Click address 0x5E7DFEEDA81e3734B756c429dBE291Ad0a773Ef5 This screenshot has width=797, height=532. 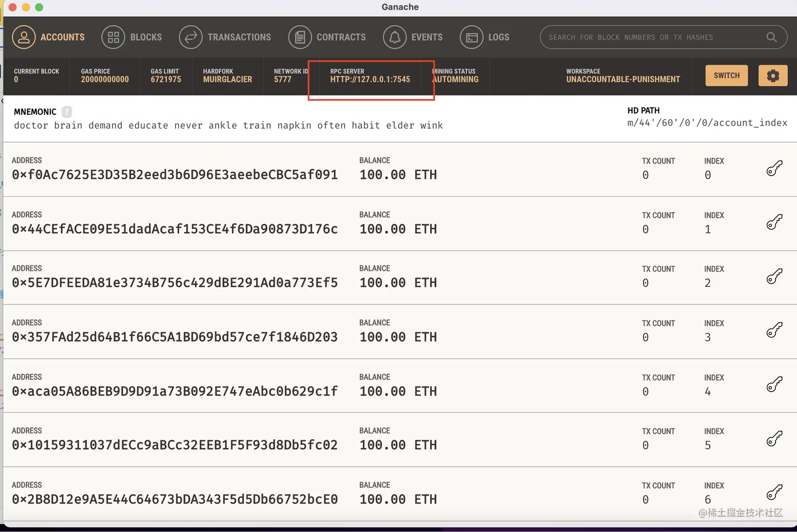click(x=175, y=283)
